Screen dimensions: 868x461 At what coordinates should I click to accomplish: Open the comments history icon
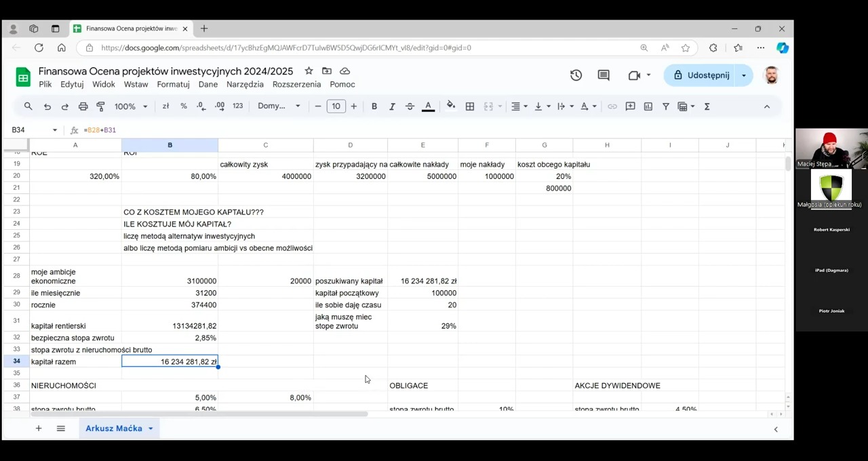click(x=603, y=75)
